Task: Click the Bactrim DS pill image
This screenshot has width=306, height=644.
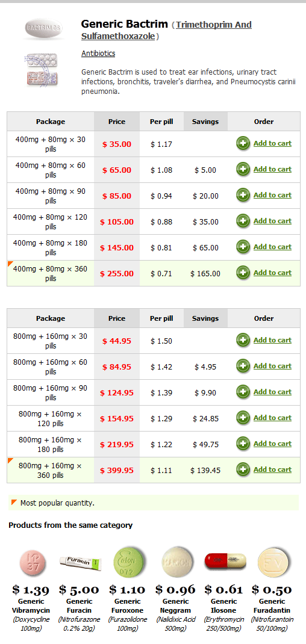Action: point(43,29)
